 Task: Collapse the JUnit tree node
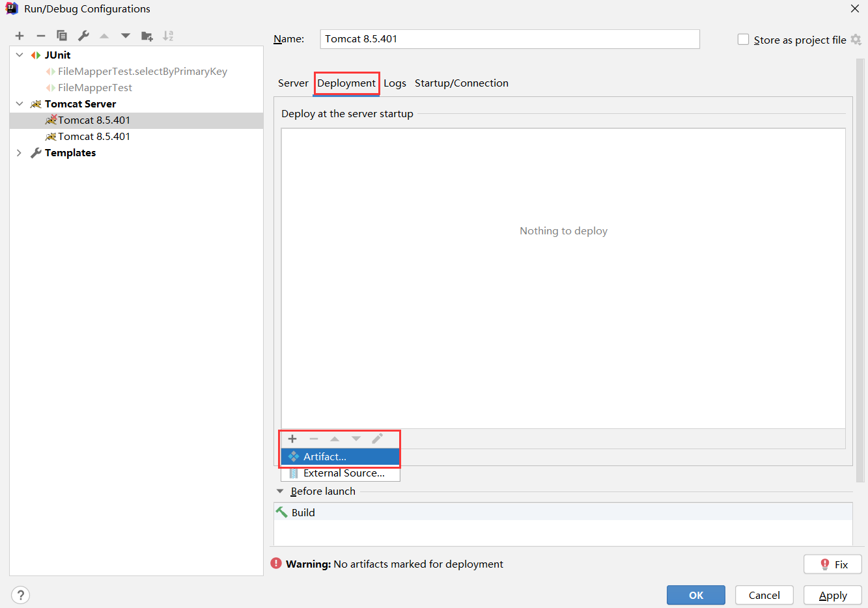point(20,55)
